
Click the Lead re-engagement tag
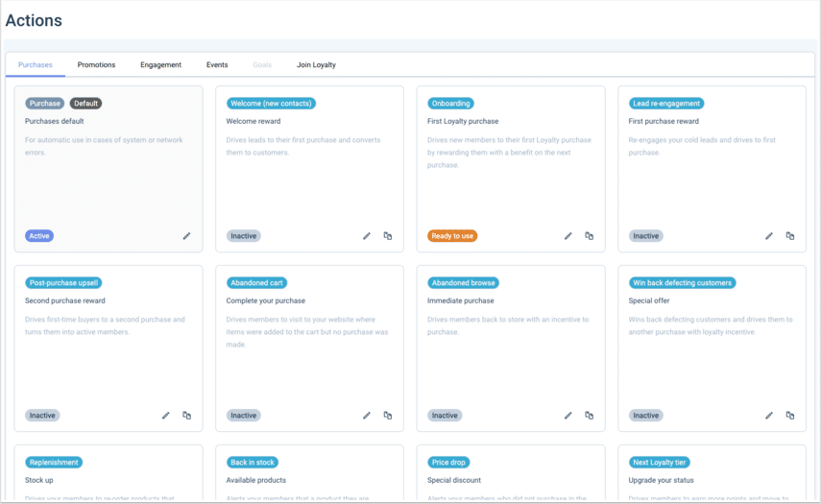666,104
